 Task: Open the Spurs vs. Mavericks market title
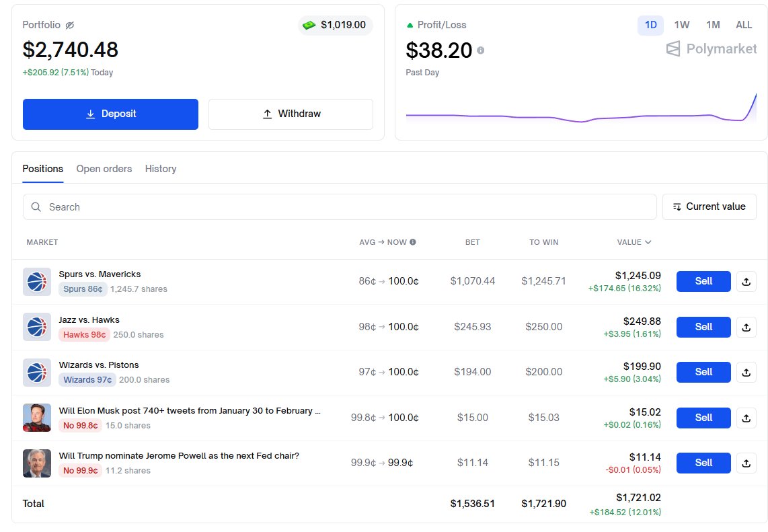pos(100,274)
